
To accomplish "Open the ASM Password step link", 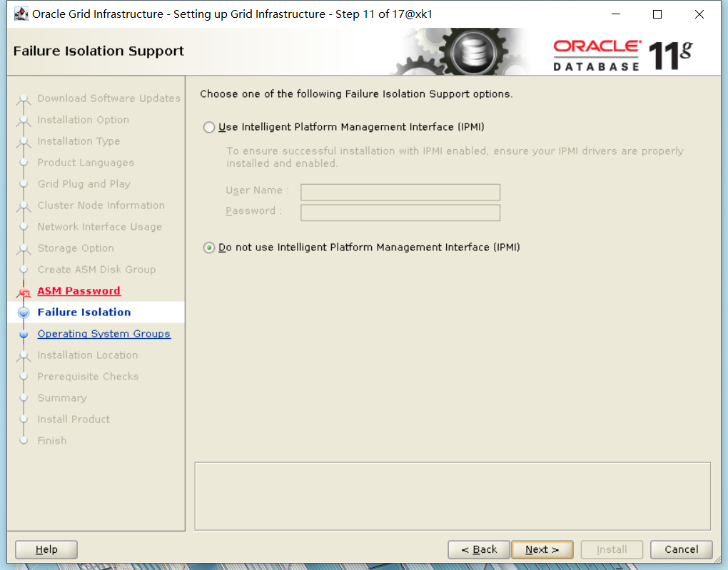I will 79,291.
